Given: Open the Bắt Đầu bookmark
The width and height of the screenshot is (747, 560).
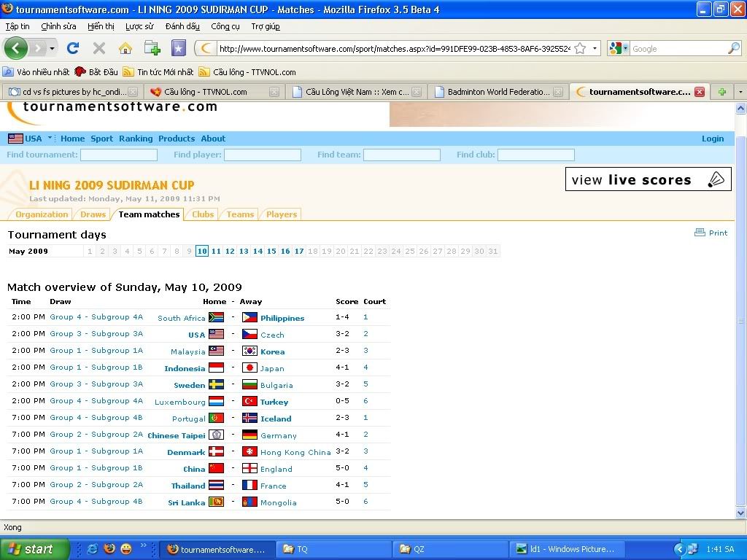Looking at the screenshot, I should point(96,72).
